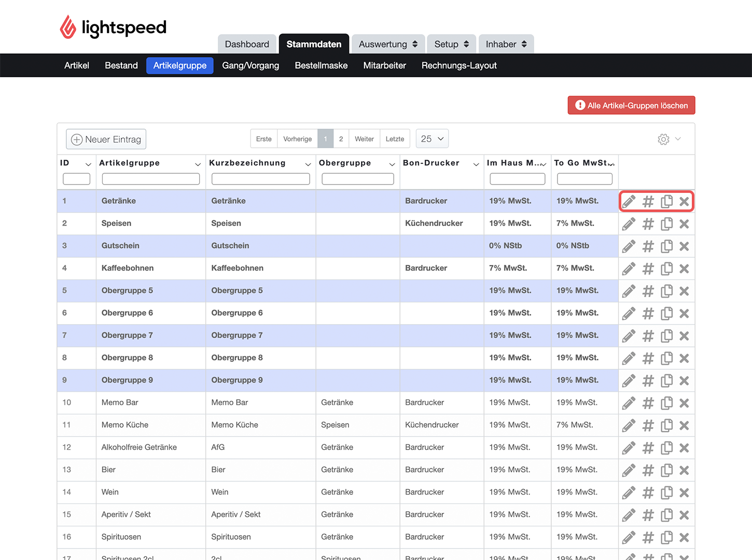Screen dimensions: 752x560
Task: Click the Kurzbezeichnung filter input field
Action: pyautogui.click(x=261, y=179)
